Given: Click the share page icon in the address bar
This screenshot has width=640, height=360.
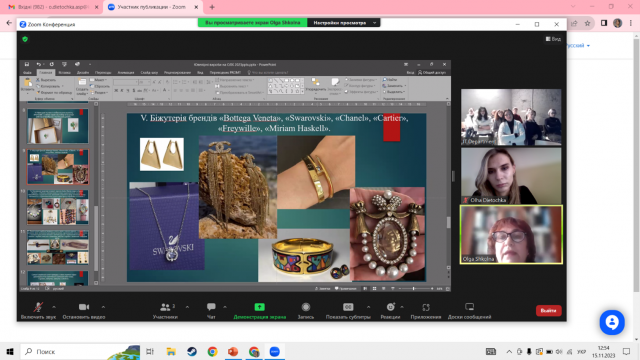Looking at the screenshot, I should point(574,23).
